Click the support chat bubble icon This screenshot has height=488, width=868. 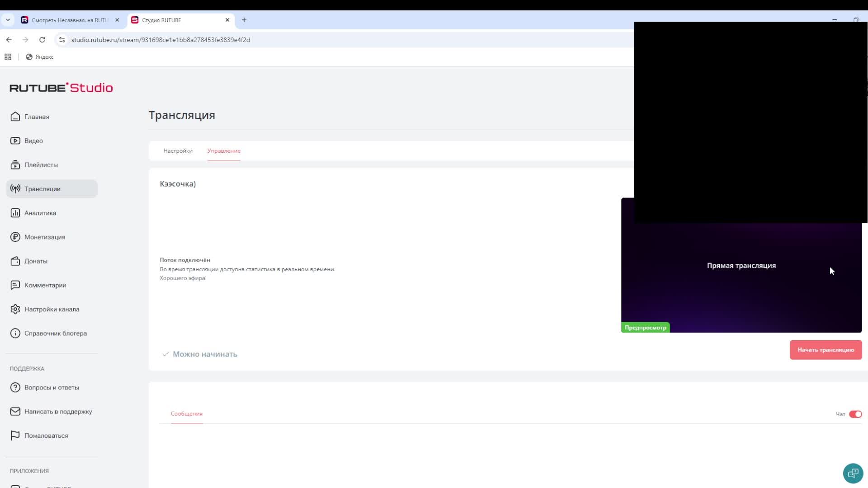pyautogui.click(x=853, y=473)
